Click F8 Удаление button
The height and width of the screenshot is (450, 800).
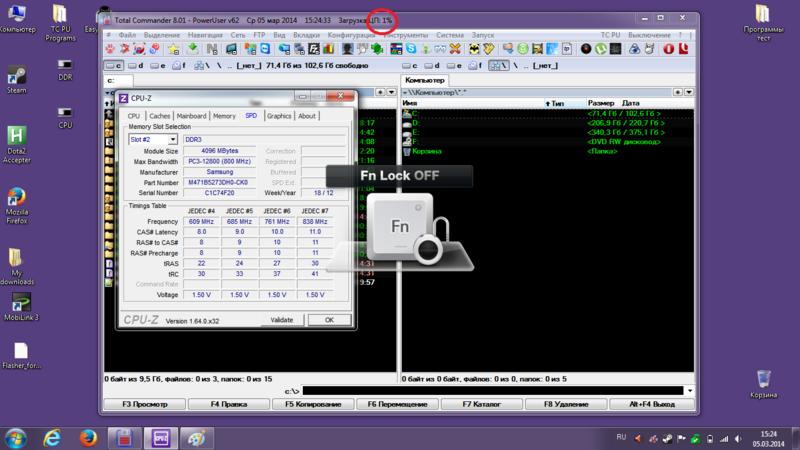[x=566, y=404]
